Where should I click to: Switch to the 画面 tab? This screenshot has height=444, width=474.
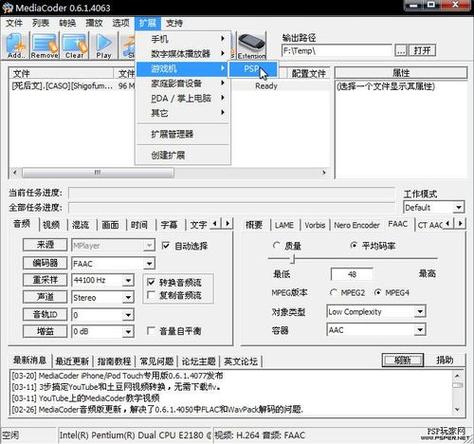coord(110,225)
